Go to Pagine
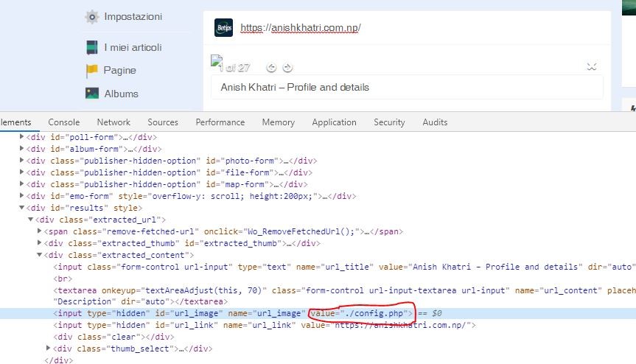This screenshot has width=636, height=364. (119, 71)
